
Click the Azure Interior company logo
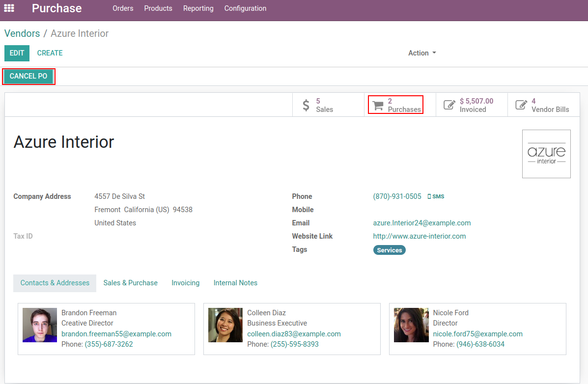[x=546, y=154]
